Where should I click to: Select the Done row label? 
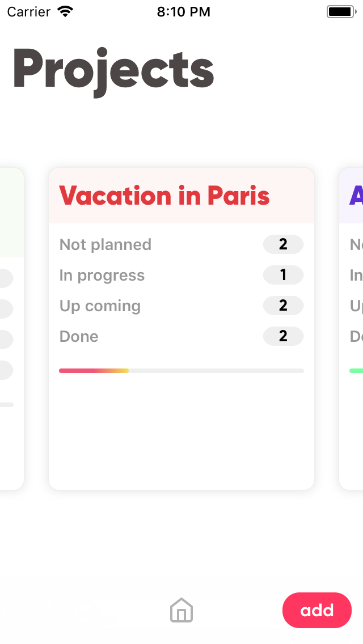pos(79,337)
